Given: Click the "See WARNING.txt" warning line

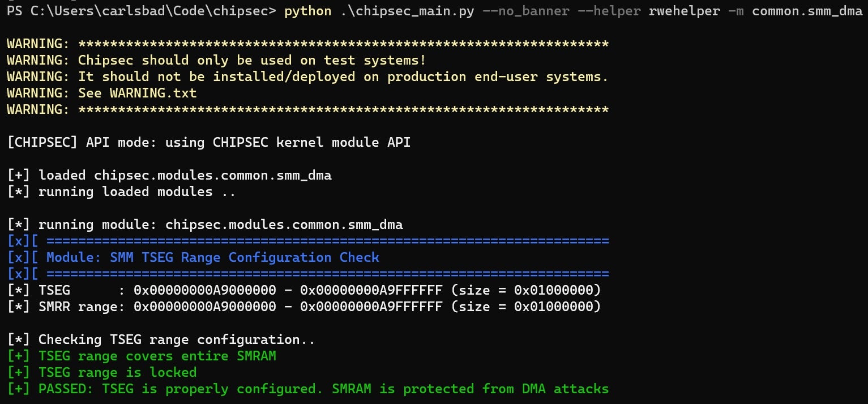Looking at the screenshot, I should click(x=137, y=93).
